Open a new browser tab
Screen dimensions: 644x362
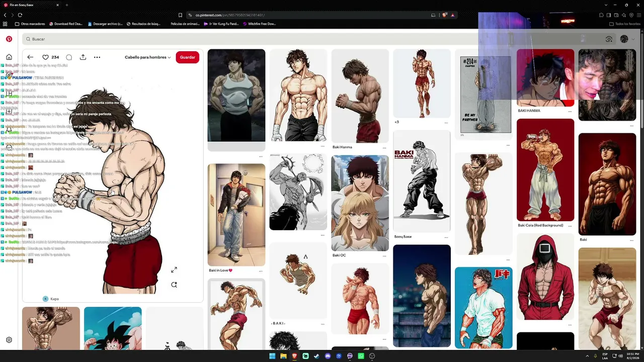(x=66, y=5)
